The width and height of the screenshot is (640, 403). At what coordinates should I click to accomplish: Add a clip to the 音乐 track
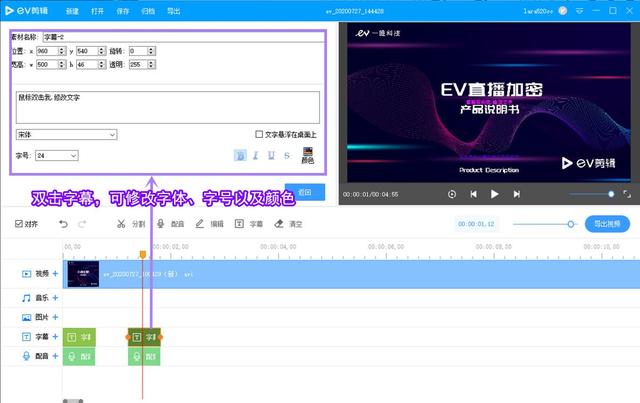tap(55, 298)
